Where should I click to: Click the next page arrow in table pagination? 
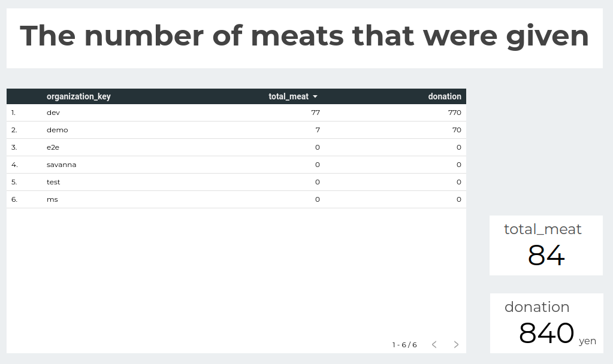coord(456,344)
